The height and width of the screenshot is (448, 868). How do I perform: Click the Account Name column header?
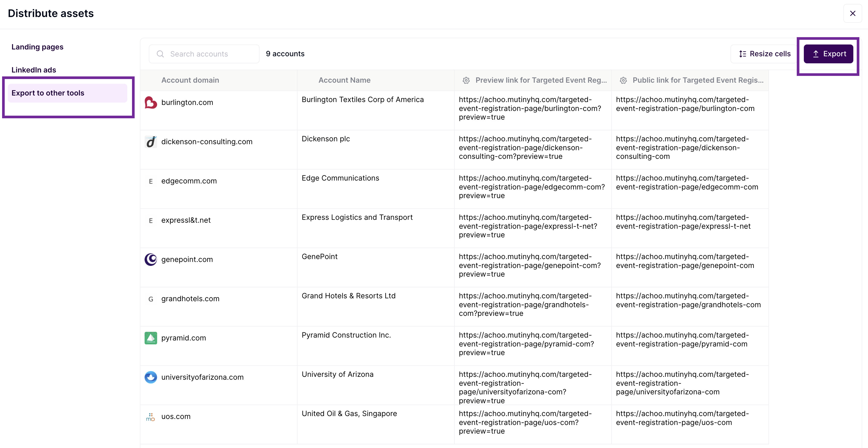point(344,80)
